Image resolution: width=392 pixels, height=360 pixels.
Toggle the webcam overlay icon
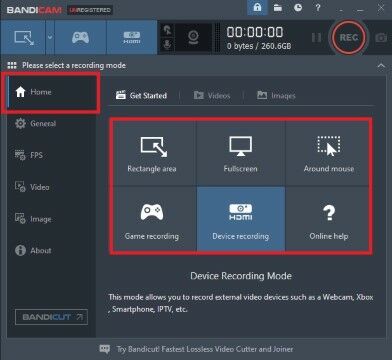[193, 37]
